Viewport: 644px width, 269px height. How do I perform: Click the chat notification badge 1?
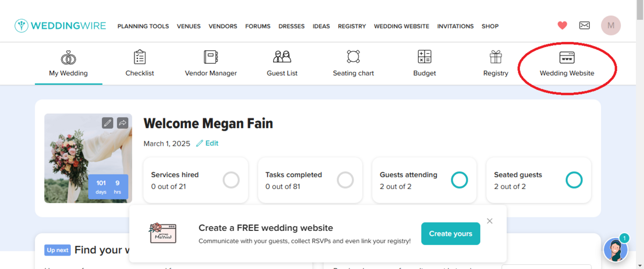[624, 237]
